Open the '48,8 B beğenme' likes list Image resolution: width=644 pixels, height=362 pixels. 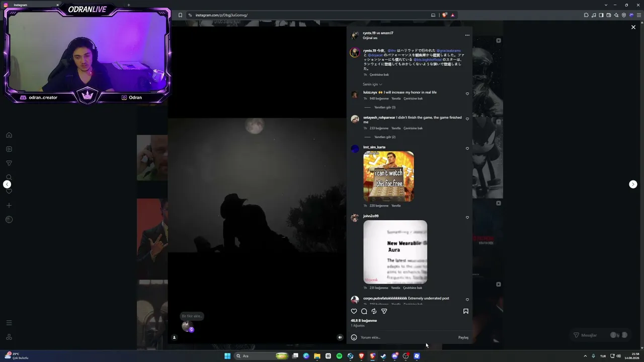pyautogui.click(x=364, y=320)
